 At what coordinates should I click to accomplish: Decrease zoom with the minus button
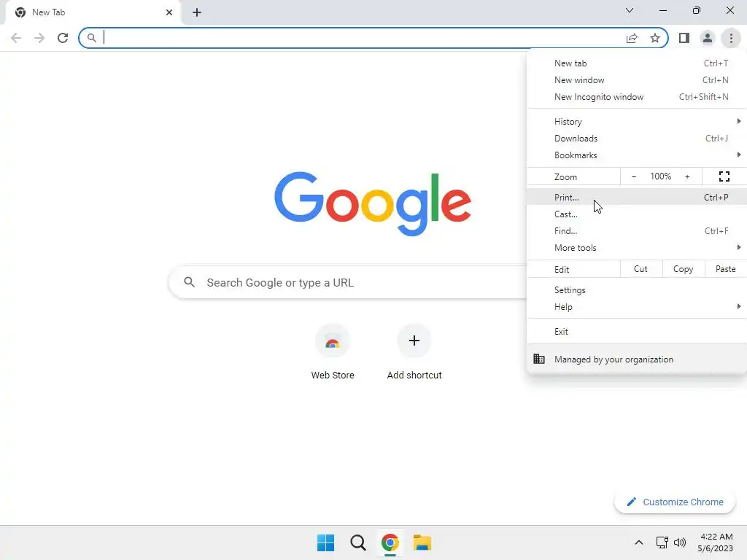coord(634,176)
